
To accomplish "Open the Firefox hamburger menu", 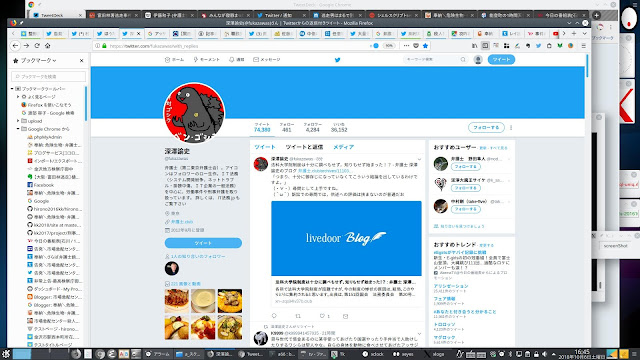I will (584, 46).
